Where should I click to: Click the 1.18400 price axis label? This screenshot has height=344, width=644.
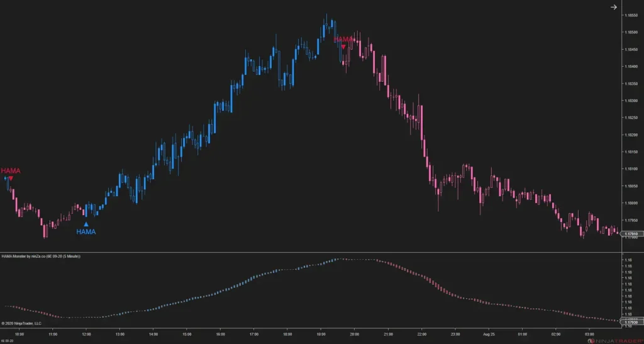(x=631, y=66)
